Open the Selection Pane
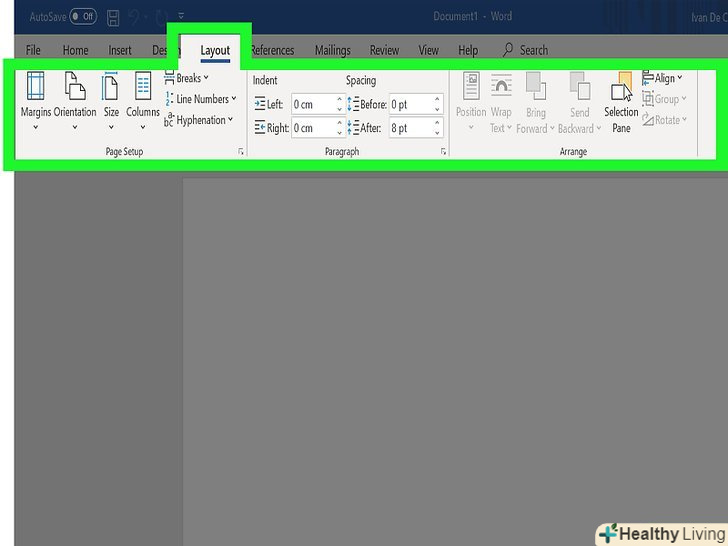The width and height of the screenshot is (728, 546). 621,102
